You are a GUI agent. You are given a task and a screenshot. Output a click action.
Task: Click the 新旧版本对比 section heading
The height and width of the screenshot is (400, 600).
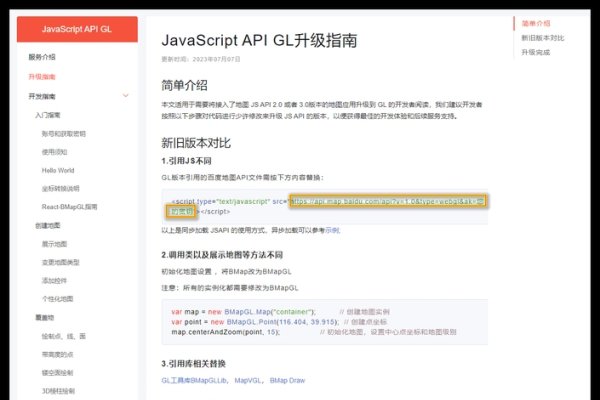196,143
